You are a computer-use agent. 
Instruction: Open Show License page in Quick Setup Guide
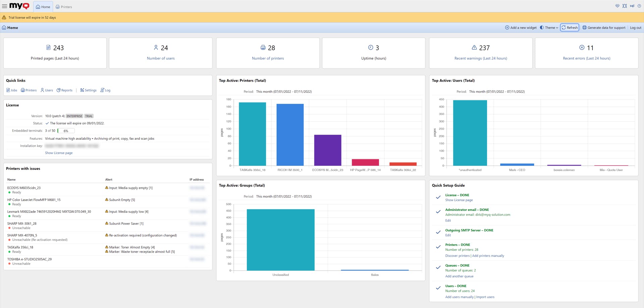point(459,200)
